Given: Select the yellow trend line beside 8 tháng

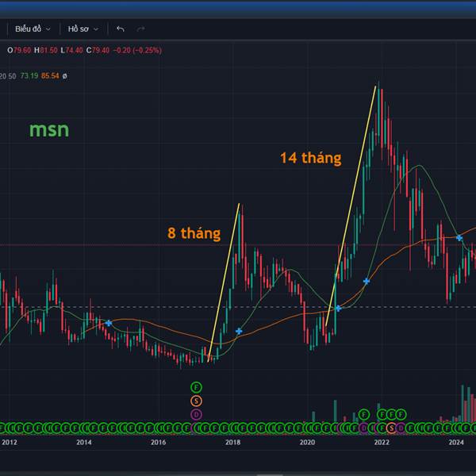Looking at the screenshot, I should pos(224,282).
